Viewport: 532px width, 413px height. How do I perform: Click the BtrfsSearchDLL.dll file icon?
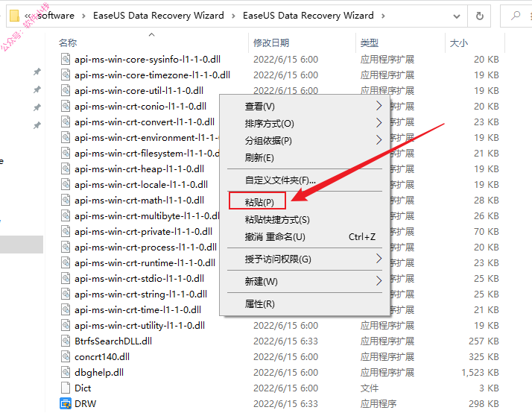66,341
